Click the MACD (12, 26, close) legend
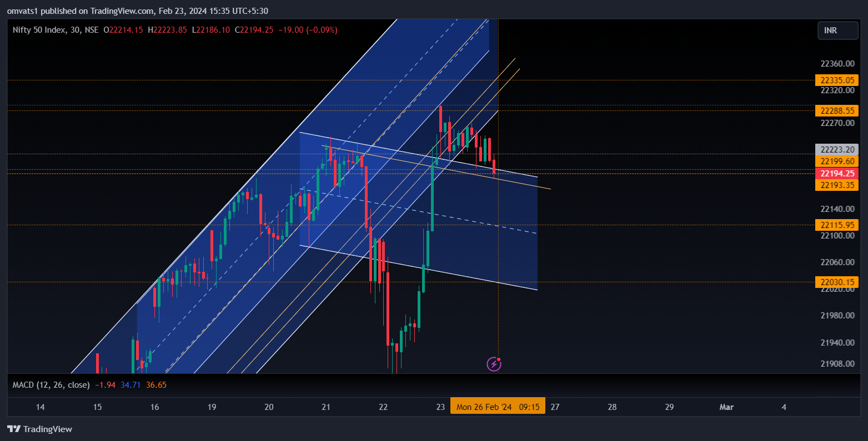868x441 pixels. (x=51, y=384)
